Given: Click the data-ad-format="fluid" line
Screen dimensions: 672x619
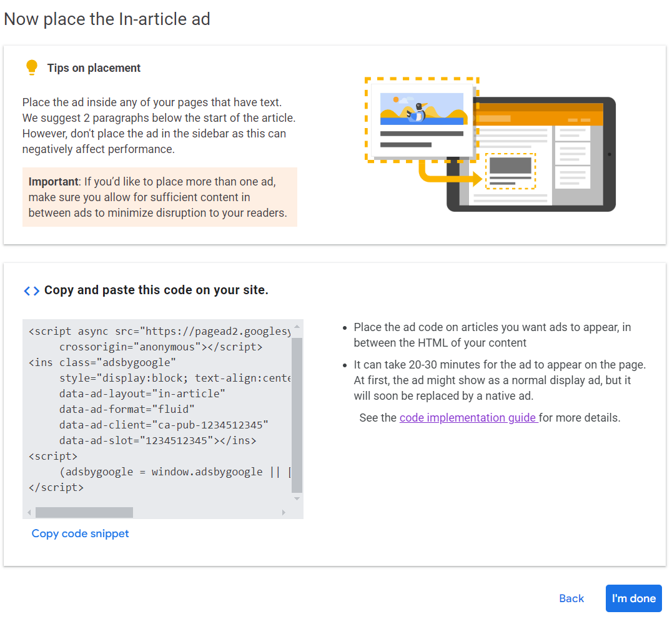Looking at the screenshot, I should click(x=127, y=409).
